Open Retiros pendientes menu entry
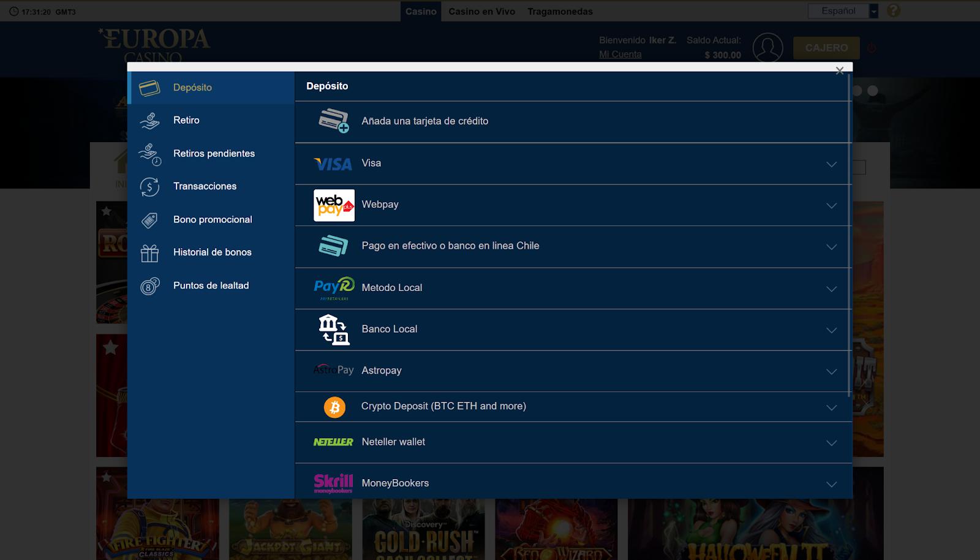The image size is (980, 560). 211,154
